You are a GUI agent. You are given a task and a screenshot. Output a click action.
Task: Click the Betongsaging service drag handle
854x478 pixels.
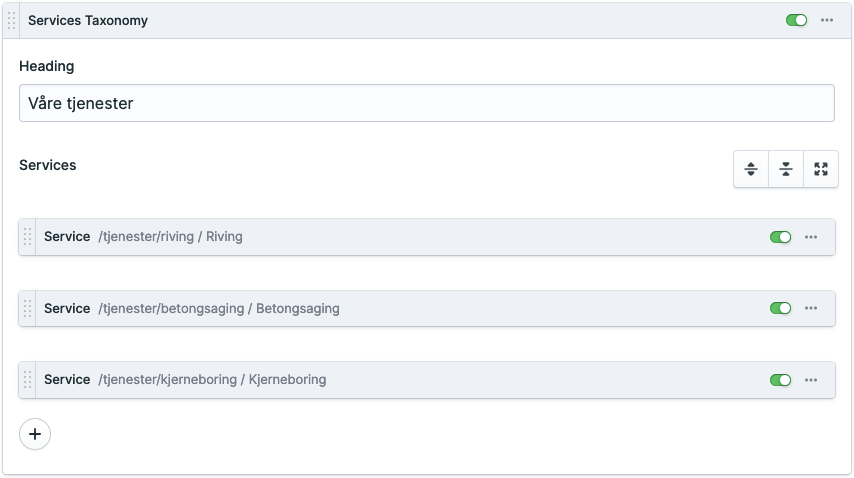(28, 309)
